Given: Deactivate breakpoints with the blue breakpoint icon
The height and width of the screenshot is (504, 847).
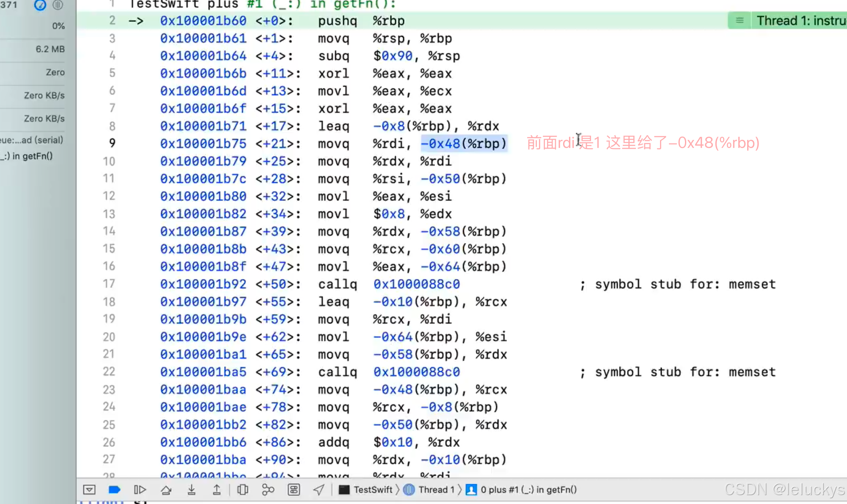Looking at the screenshot, I should pyautogui.click(x=115, y=490).
